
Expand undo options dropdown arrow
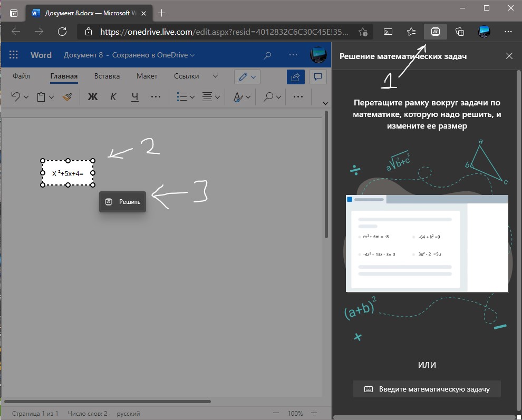(x=26, y=97)
